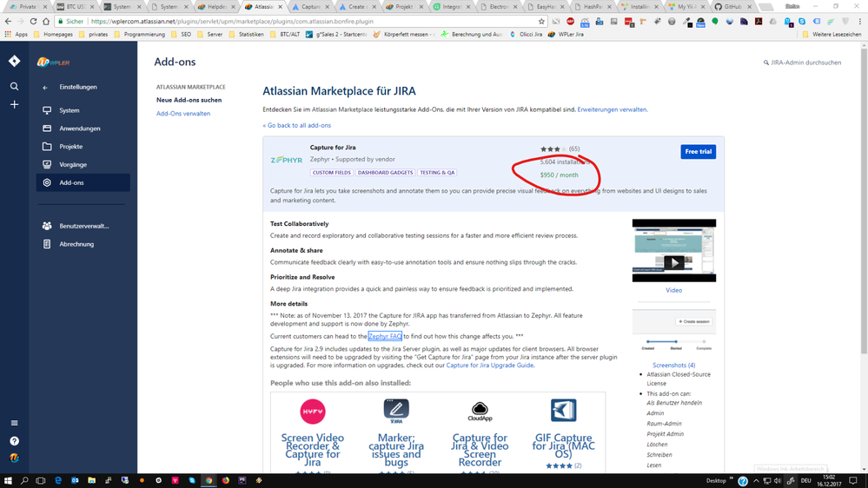The image size is (868, 488).
Task: Bookmark page with the star icon
Action: click(x=541, y=21)
